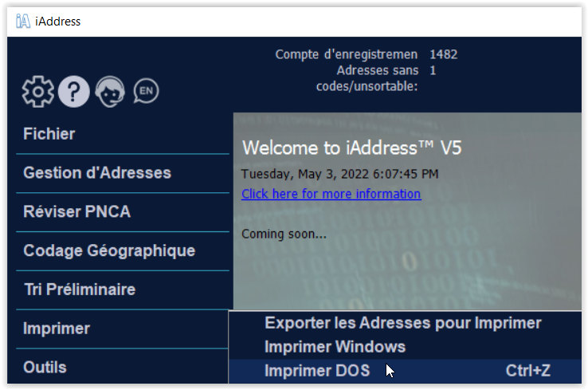Click the Welcome to iAddress V5 heading
588x390 pixels.
click(351, 148)
